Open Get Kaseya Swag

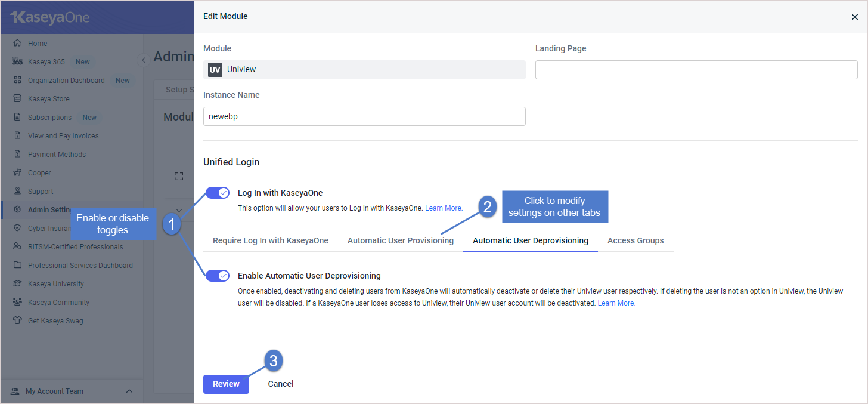coord(55,320)
